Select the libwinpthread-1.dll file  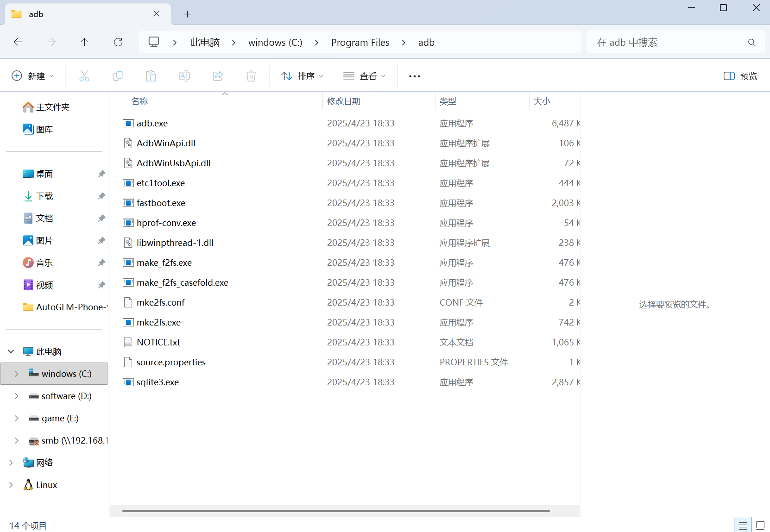click(x=175, y=243)
